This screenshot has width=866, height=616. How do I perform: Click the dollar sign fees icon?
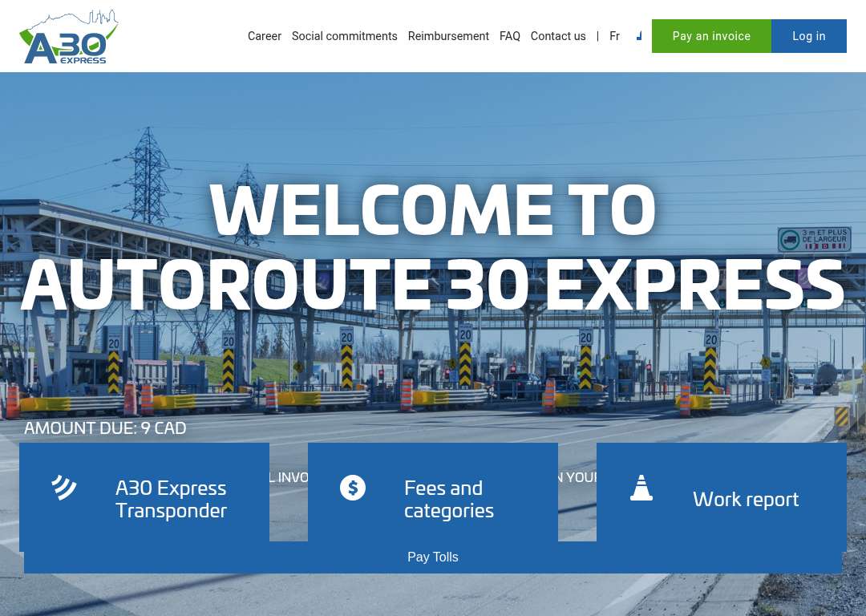(x=352, y=488)
